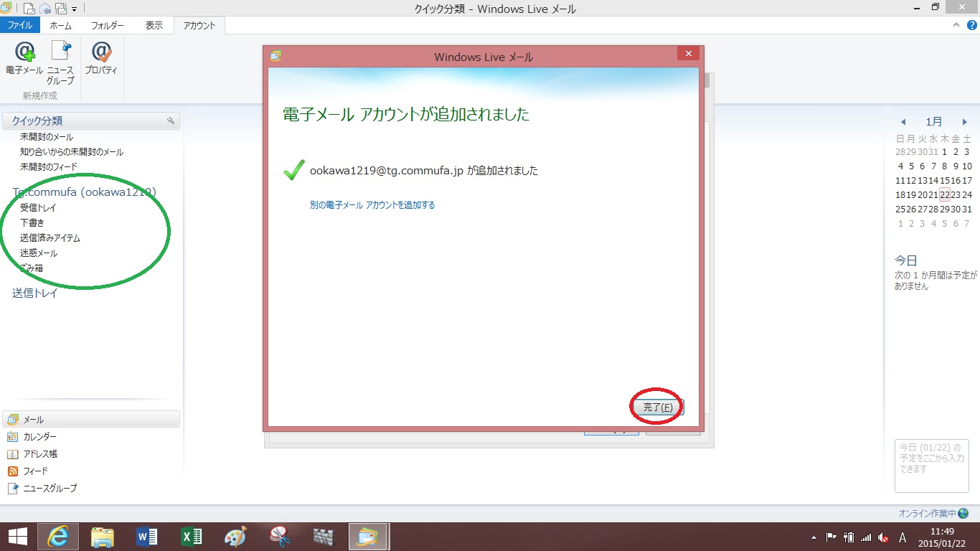This screenshot has height=551, width=980.
Task: Toggle the IME input mode A indicator
Action: pos(903,537)
